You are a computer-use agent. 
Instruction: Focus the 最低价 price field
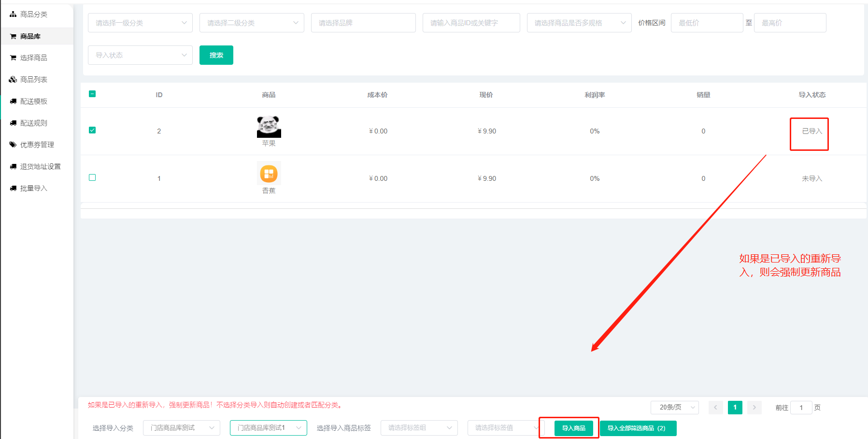point(707,23)
